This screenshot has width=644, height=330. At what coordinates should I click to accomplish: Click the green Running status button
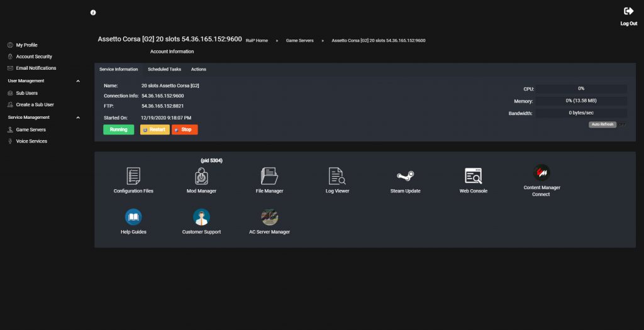[119, 129]
